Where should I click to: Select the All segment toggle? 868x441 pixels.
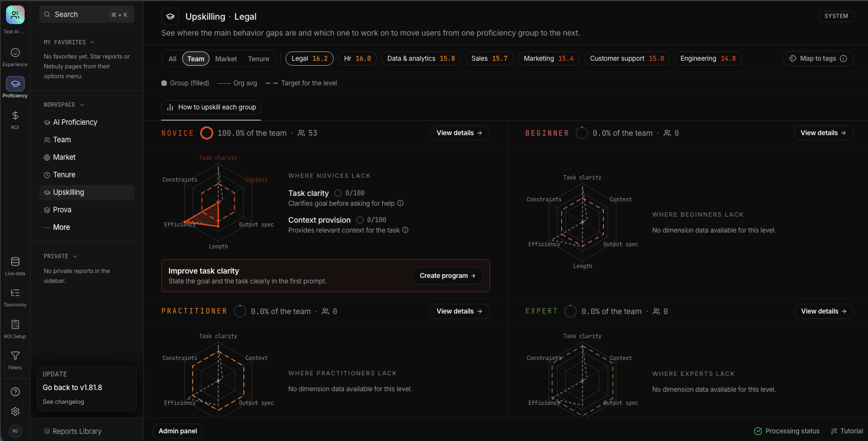pos(172,59)
